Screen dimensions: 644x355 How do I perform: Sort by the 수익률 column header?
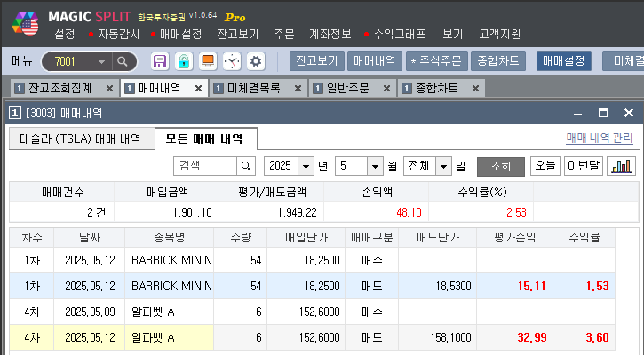584,237
